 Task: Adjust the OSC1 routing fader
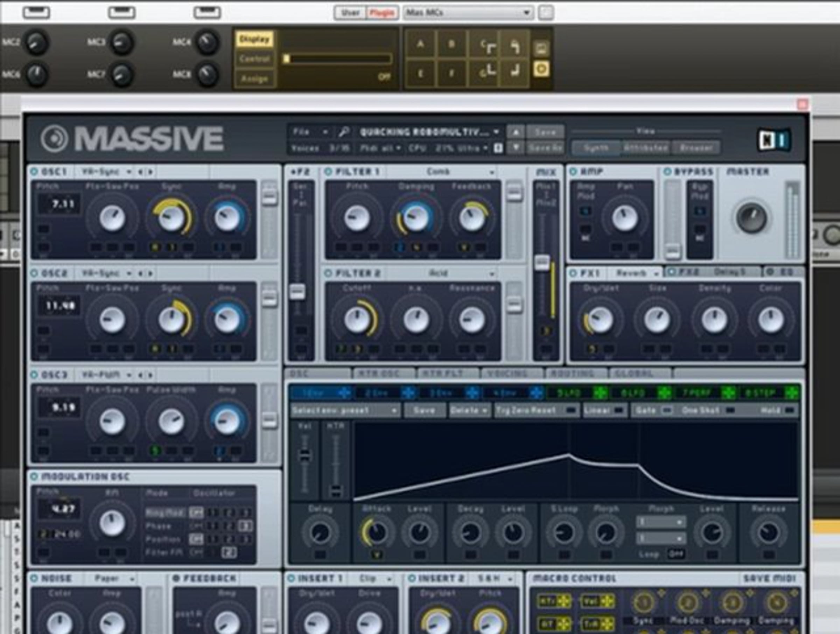tap(269, 197)
